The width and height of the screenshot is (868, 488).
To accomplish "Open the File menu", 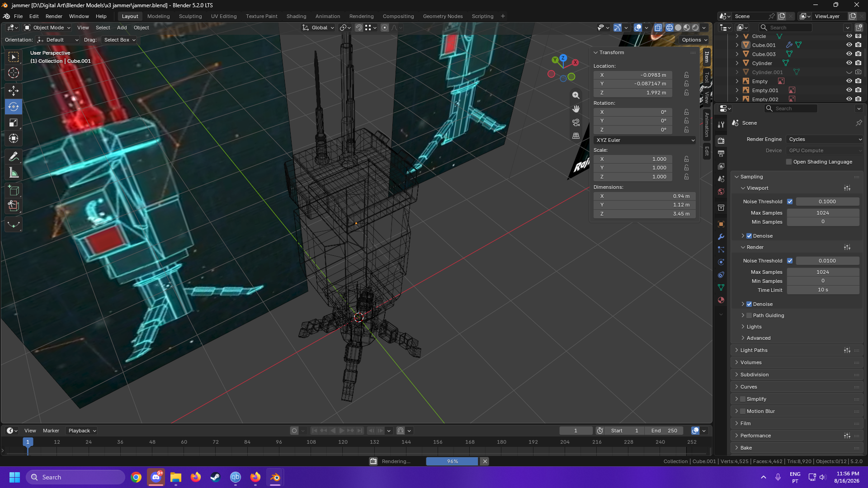I will click(18, 16).
